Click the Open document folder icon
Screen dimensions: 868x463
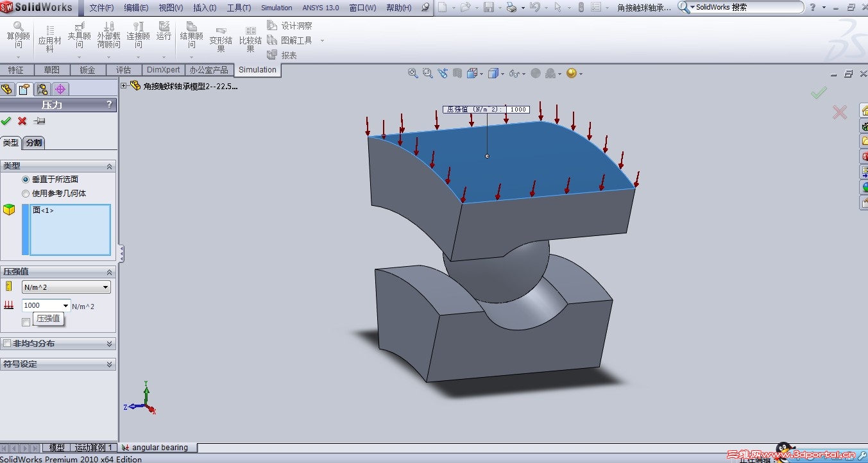pyautogui.click(x=465, y=8)
